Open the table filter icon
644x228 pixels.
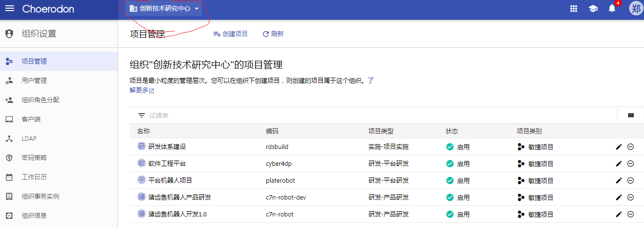click(x=142, y=115)
